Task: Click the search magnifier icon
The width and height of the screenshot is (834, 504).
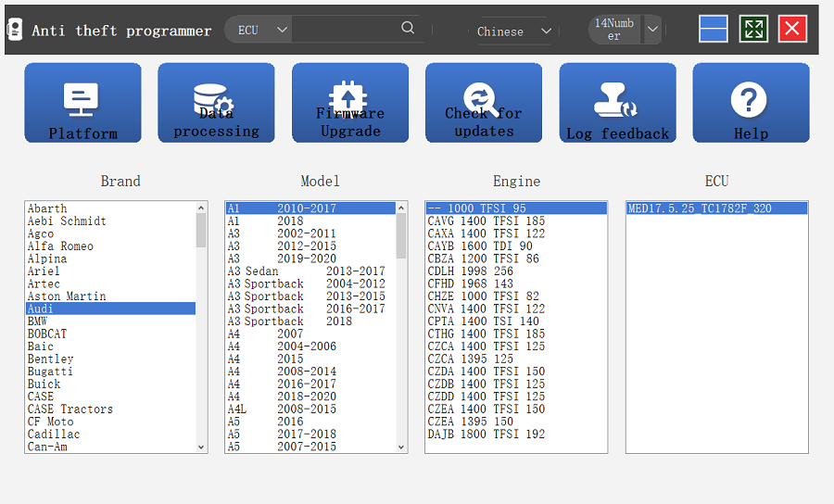Action: 408,29
